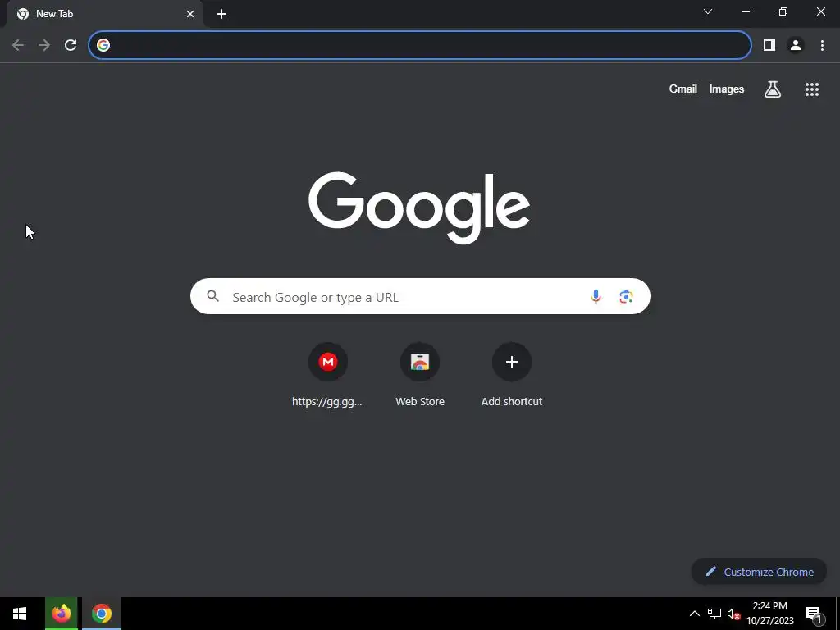Image resolution: width=840 pixels, height=630 pixels.
Task: Open the profile avatar menu
Action: [796, 45]
